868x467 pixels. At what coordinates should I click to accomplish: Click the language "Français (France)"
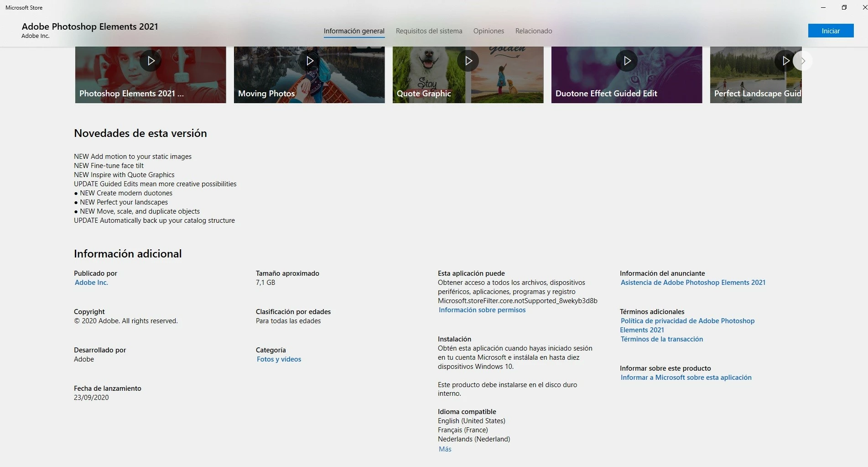[463, 430]
